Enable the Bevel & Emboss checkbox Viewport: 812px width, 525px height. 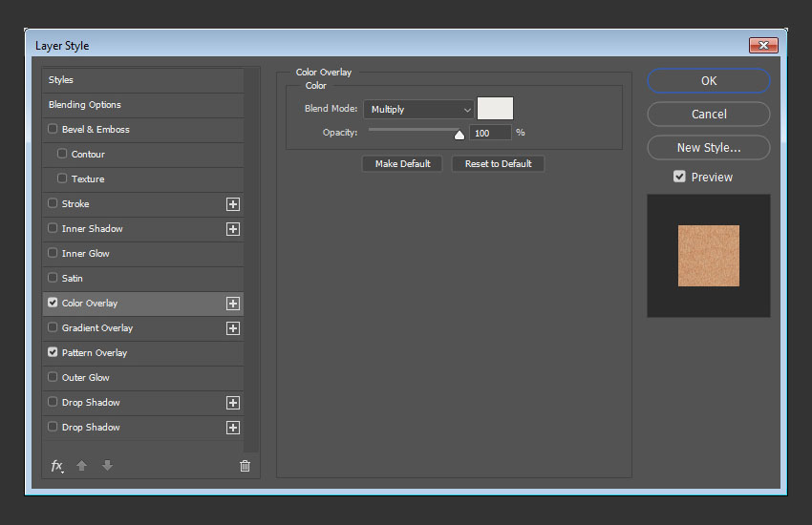(x=53, y=128)
